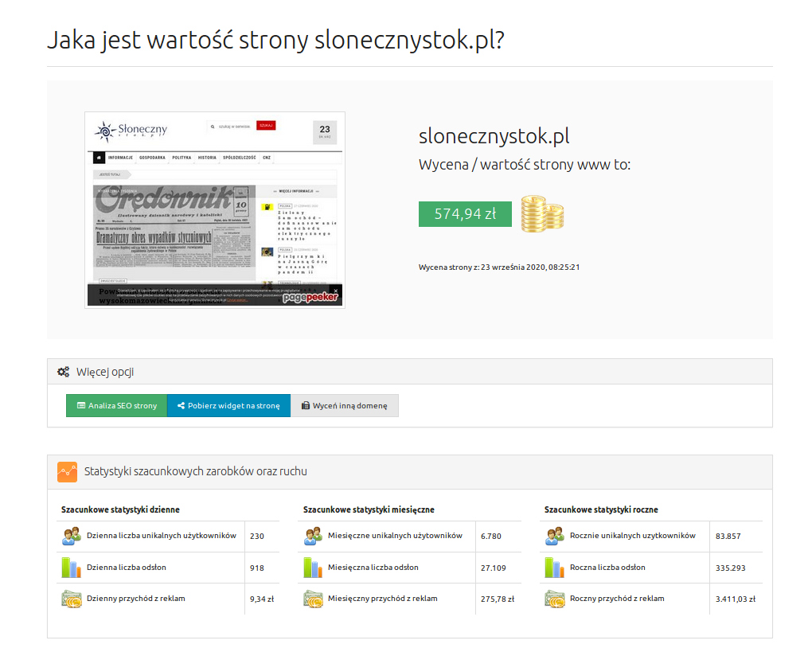The height and width of the screenshot is (648, 812).
Task: Click the monthly ad revenue money icon
Action: click(x=313, y=599)
